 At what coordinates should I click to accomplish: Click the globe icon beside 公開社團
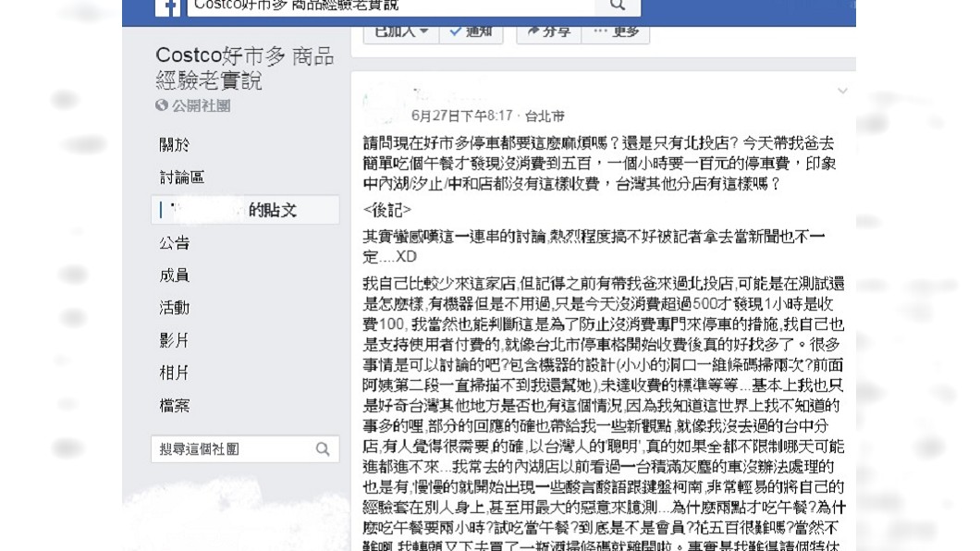(x=162, y=105)
